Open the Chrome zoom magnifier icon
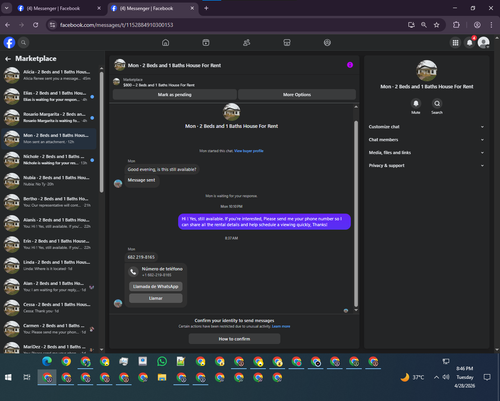500x401 pixels. tap(424, 25)
